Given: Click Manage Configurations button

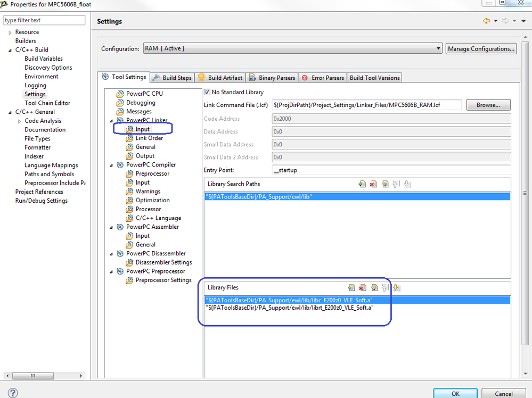Looking at the screenshot, I should point(481,49).
